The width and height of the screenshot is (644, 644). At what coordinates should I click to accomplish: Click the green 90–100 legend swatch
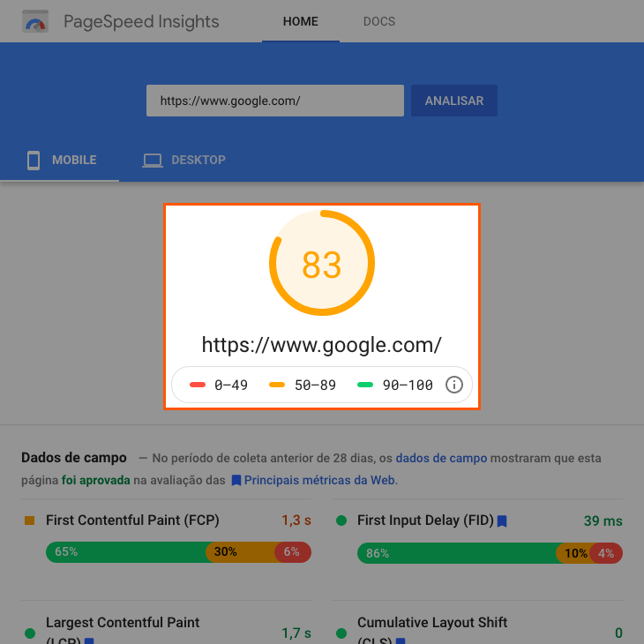pos(365,385)
